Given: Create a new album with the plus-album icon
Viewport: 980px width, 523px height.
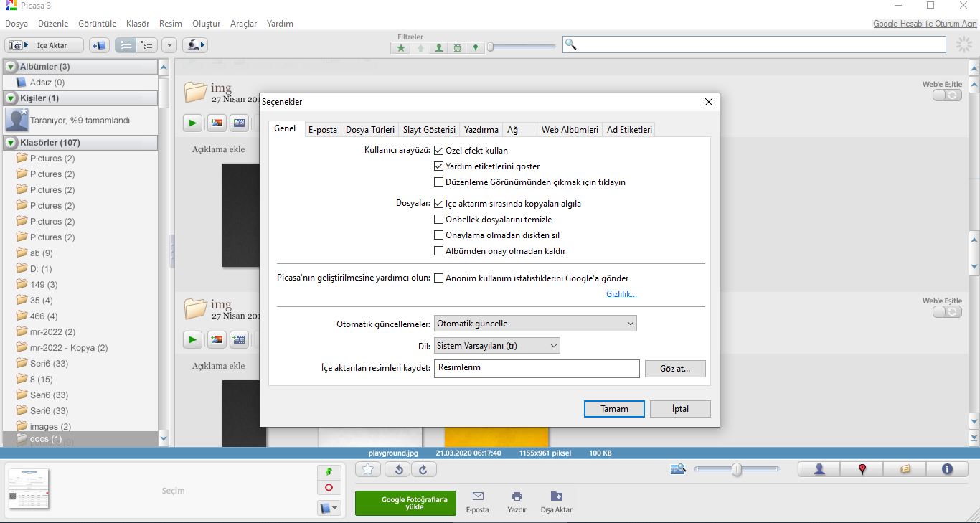Looking at the screenshot, I should point(98,45).
